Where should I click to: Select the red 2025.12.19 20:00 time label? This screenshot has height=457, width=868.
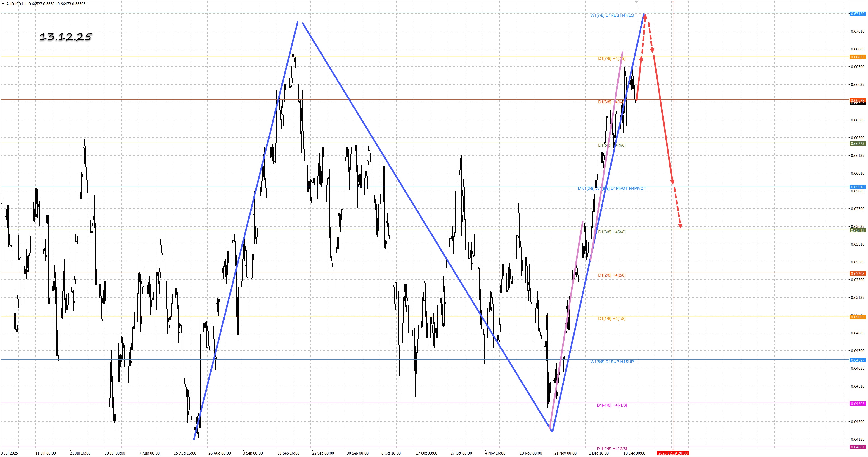(x=673, y=453)
